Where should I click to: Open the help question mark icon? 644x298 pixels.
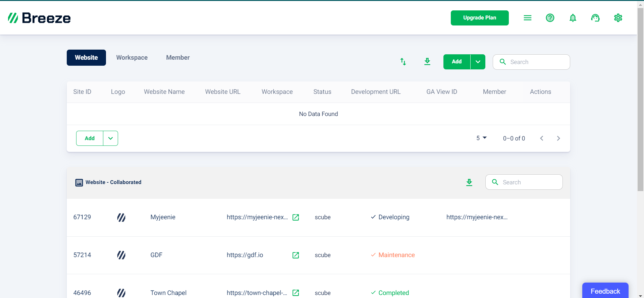point(550,18)
